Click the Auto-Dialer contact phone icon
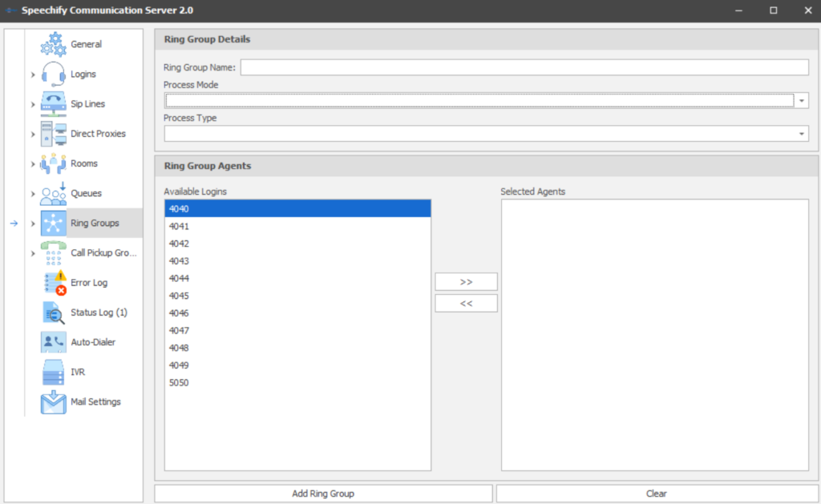Screen dimensions: 821x504 [x=54, y=342]
